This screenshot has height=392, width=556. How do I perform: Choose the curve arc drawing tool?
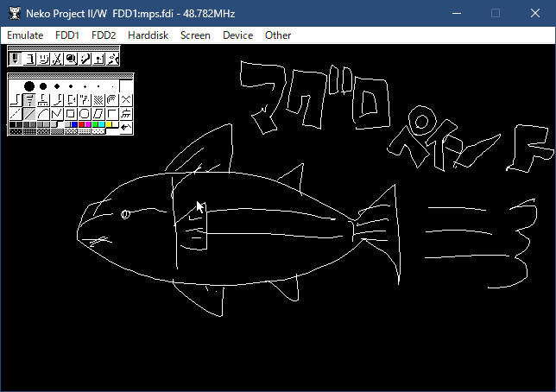[x=43, y=113]
